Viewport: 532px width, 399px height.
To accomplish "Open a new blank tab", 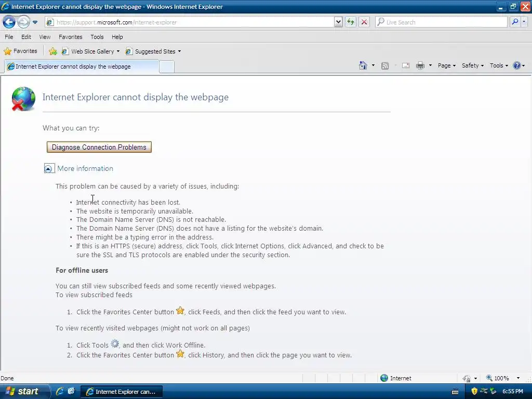I will (x=167, y=67).
